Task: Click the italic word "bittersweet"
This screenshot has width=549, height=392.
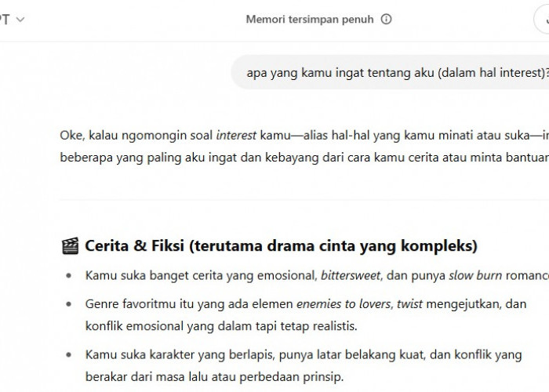Action: tap(352, 275)
